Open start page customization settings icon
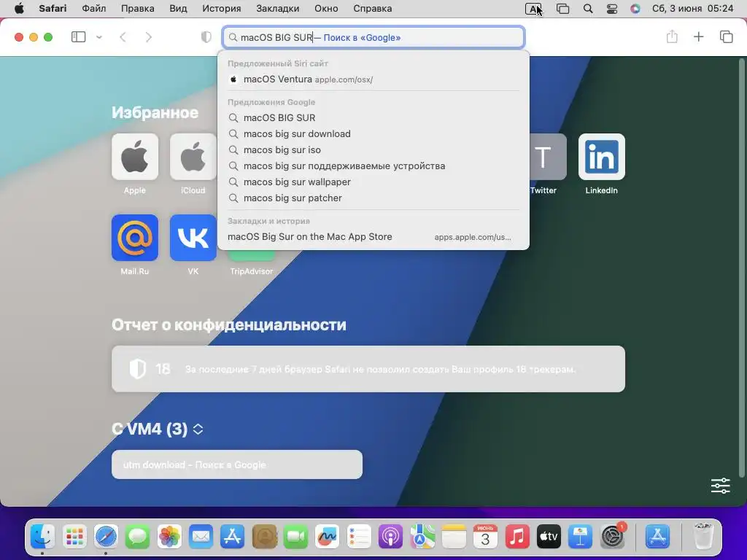Screen dimensions: 747x560 click(720, 486)
